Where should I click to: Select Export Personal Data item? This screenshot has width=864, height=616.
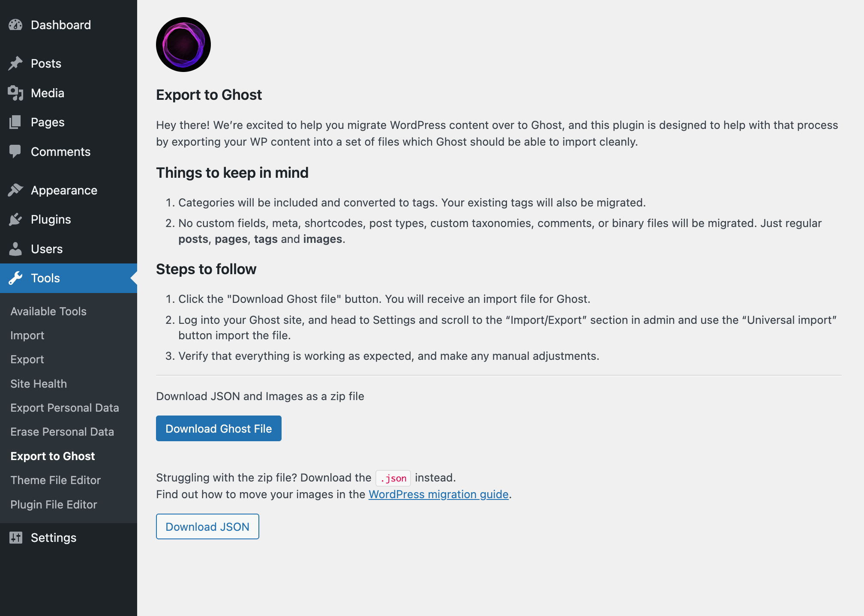(65, 408)
